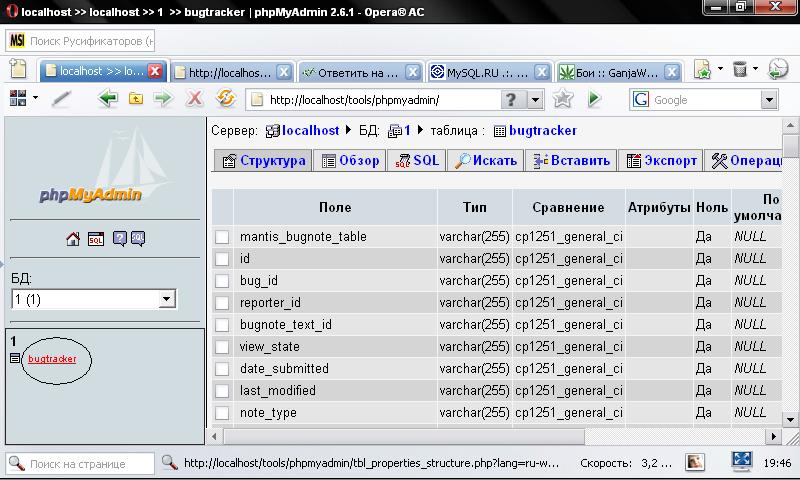
Task: Open the Искать tab
Action: (x=485, y=161)
